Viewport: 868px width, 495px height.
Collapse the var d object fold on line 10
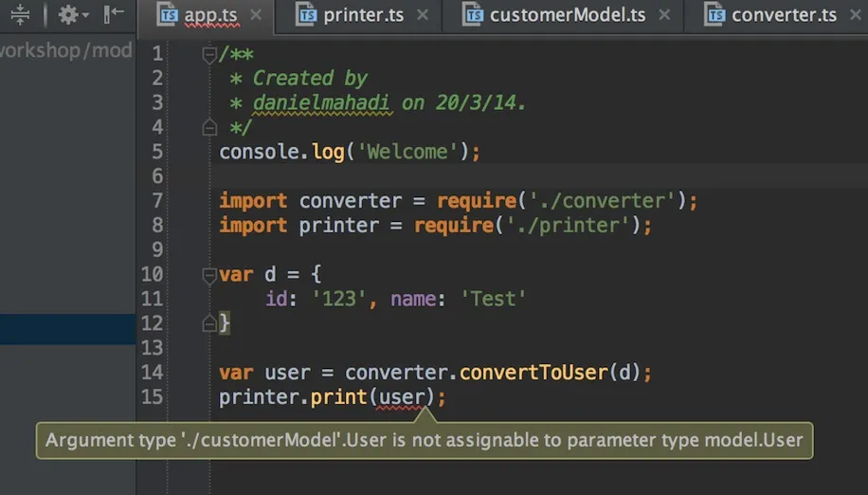pos(209,275)
